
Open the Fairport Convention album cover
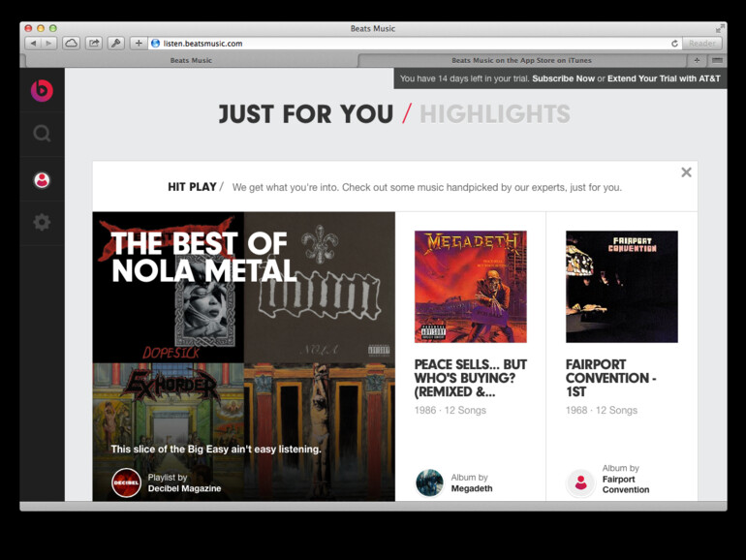coord(622,287)
